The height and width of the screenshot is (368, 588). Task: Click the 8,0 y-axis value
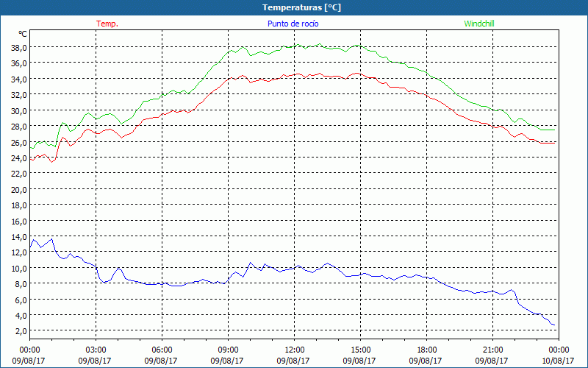coord(21,284)
